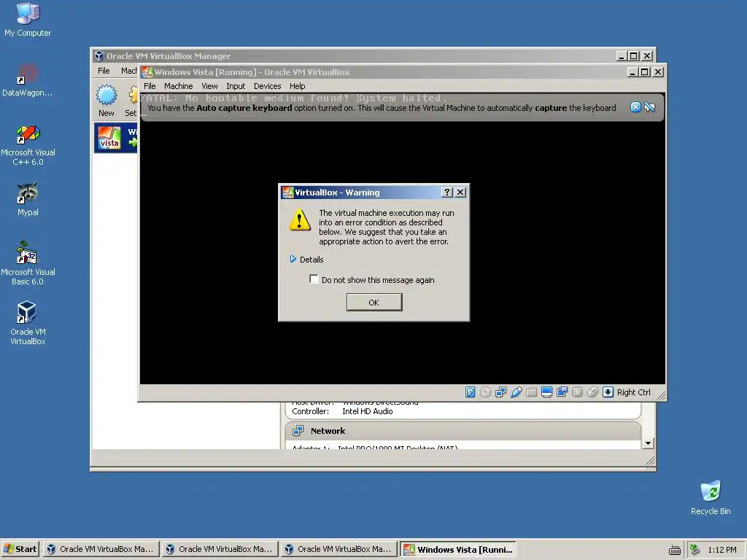
Task: Click the virtualization CPU features status icon
Action: point(577,392)
